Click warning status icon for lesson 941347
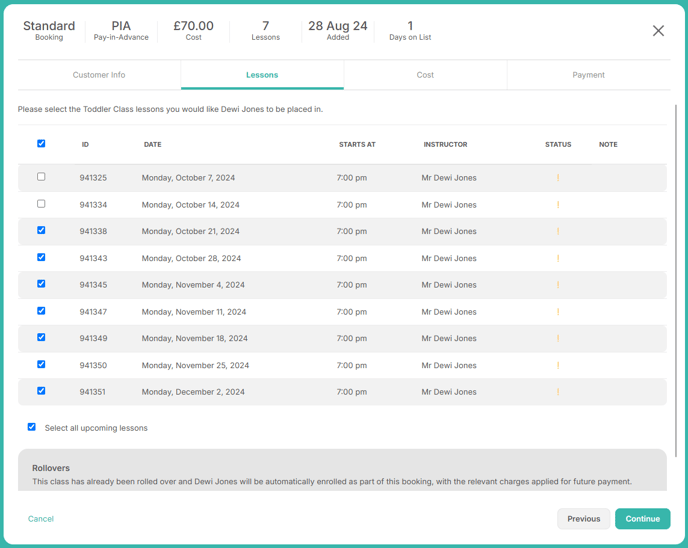Screen dimensions: 688x548 [x=558, y=312]
